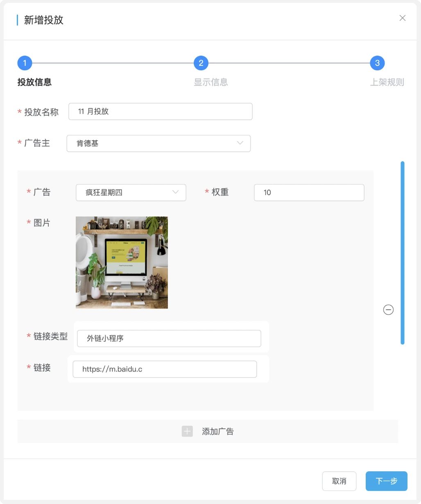Close the 新增投放 dialog with the X icon
This screenshot has width=421, height=504.
[x=403, y=18]
